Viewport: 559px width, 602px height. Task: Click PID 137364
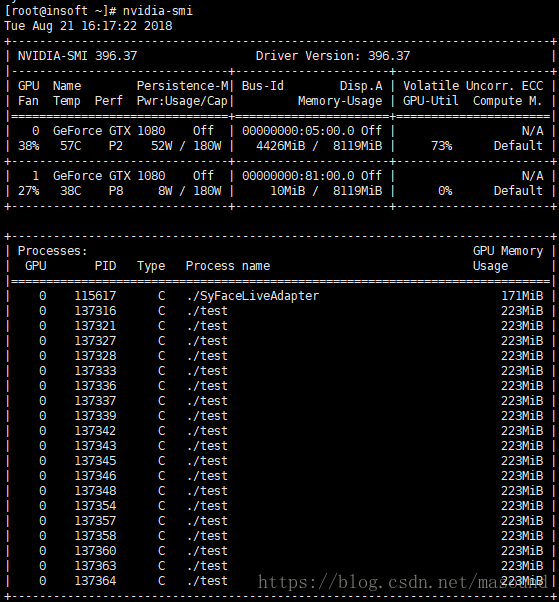pyautogui.click(x=95, y=580)
